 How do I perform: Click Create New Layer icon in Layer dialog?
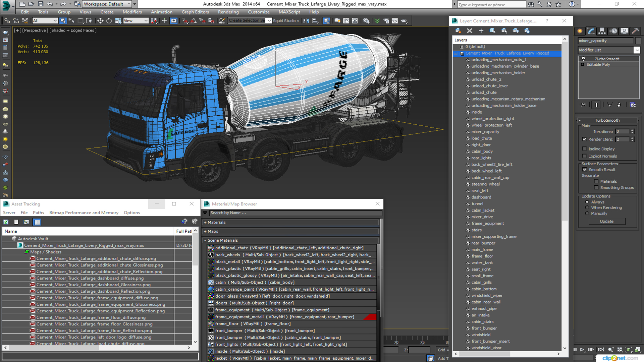(x=458, y=31)
